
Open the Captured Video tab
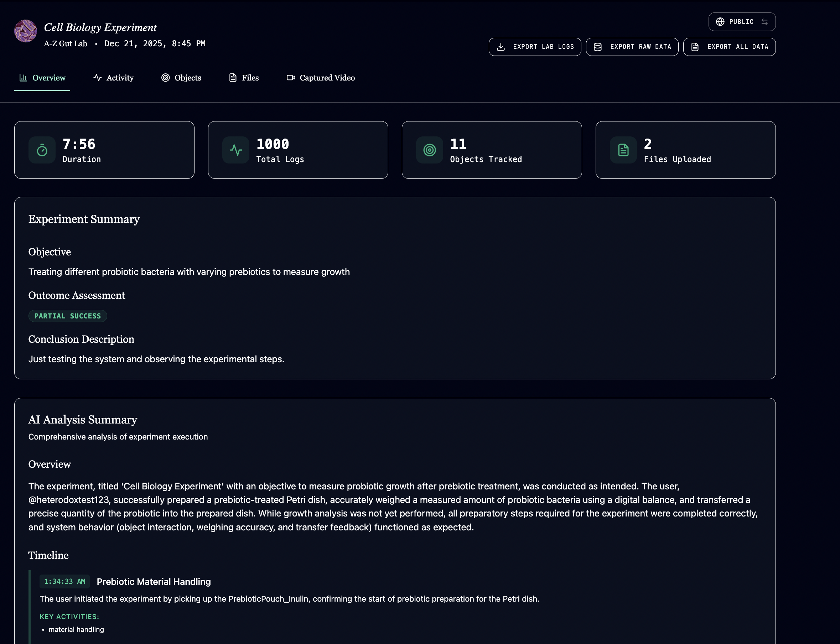point(321,78)
